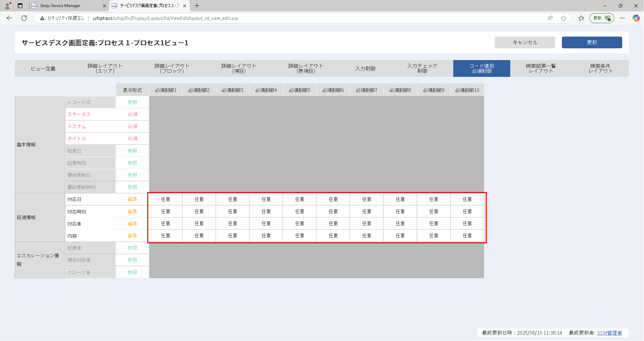
Task: Go back with the browser back arrow
Action: [9, 18]
